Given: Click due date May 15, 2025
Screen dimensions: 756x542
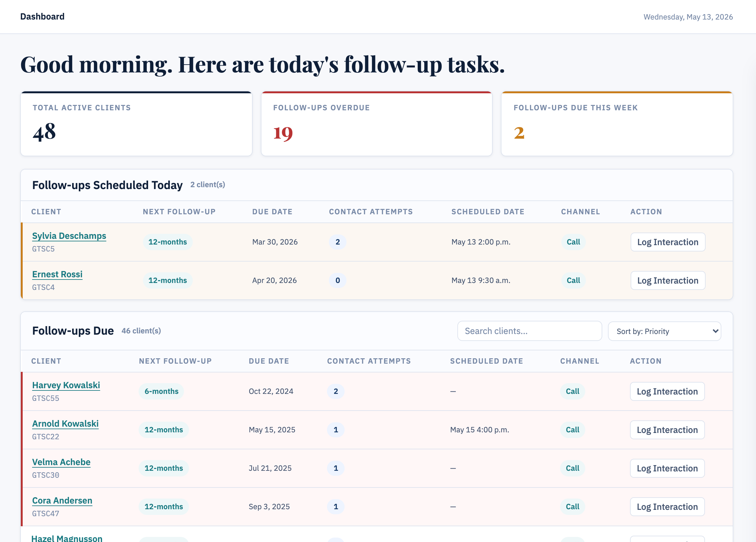Looking at the screenshot, I should pos(272,430).
